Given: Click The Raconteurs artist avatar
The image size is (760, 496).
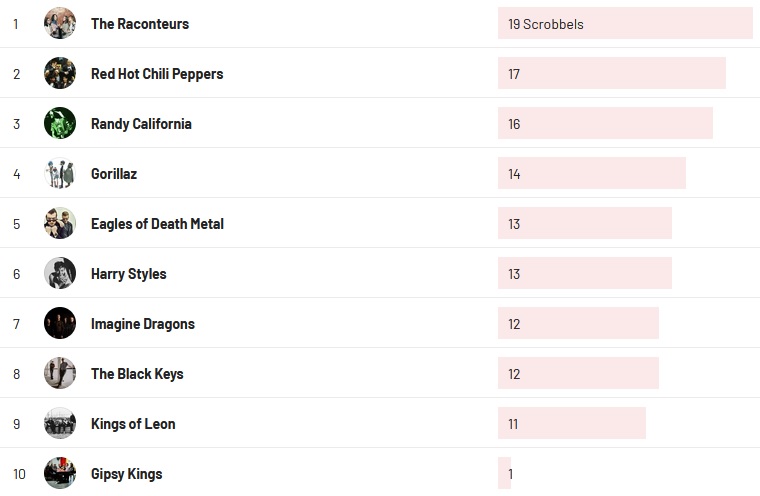Looking at the screenshot, I should (x=60, y=23).
